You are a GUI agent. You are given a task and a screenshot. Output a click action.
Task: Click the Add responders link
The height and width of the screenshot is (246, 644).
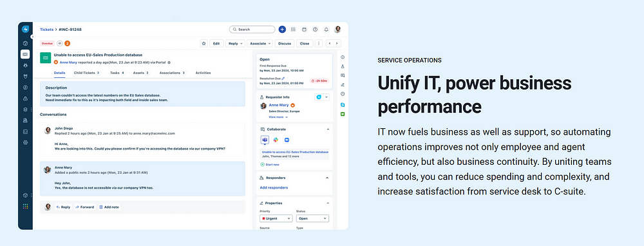(274, 187)
